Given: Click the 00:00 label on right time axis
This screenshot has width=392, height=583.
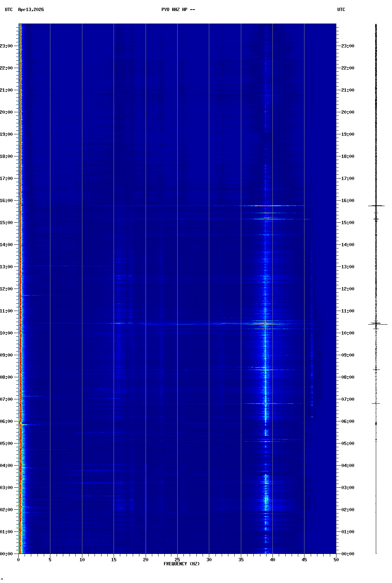Looking at the screenshot, I should point(348,554).
